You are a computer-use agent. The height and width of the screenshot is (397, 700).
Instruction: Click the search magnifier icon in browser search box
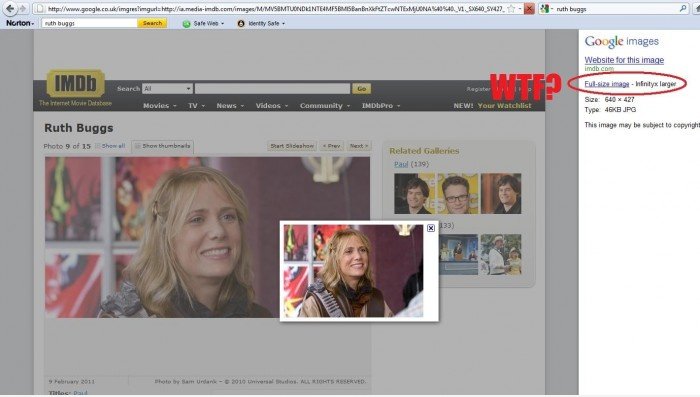click(683, 8)
